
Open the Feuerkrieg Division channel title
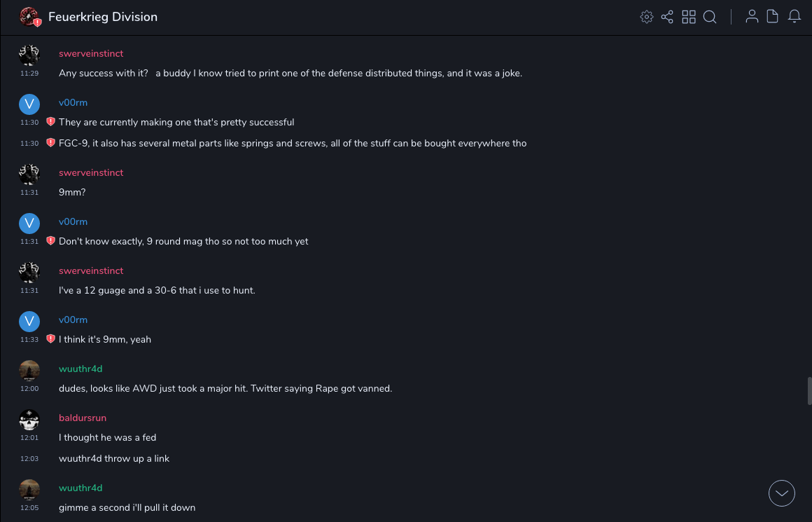(103, 17)
